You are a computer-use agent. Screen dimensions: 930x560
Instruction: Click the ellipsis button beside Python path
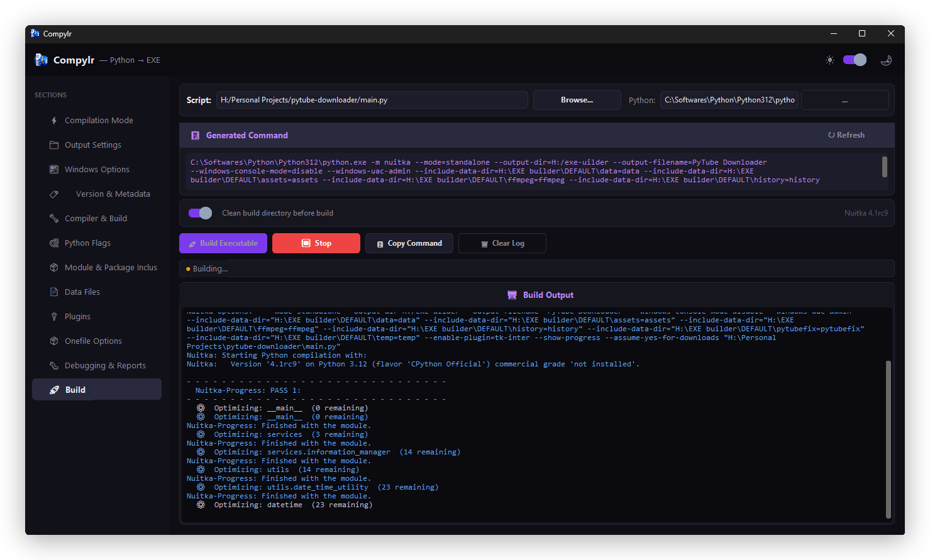pos(845,100)
